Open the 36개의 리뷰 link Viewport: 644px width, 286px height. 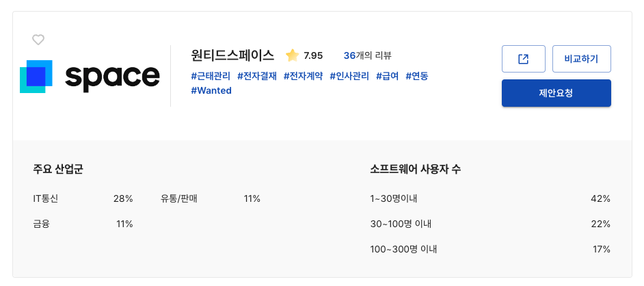pos(368,55)
